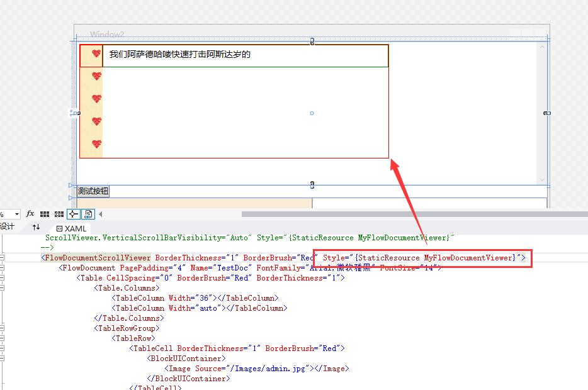This screenshot has height=390, width=588.
Task: Collapse the BlockUIContainer code block
Action: 2,359
